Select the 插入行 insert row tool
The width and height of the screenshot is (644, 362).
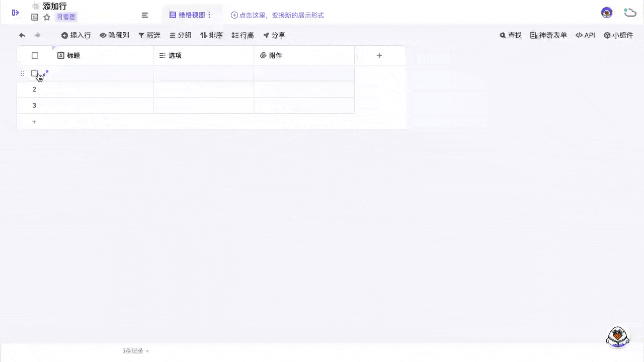pos(76,35)
